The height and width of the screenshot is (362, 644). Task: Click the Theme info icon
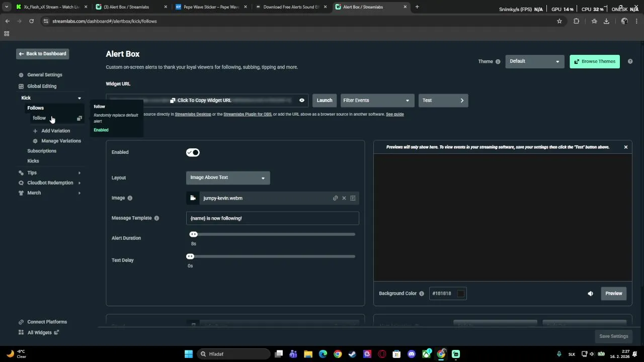click(498, 62)
